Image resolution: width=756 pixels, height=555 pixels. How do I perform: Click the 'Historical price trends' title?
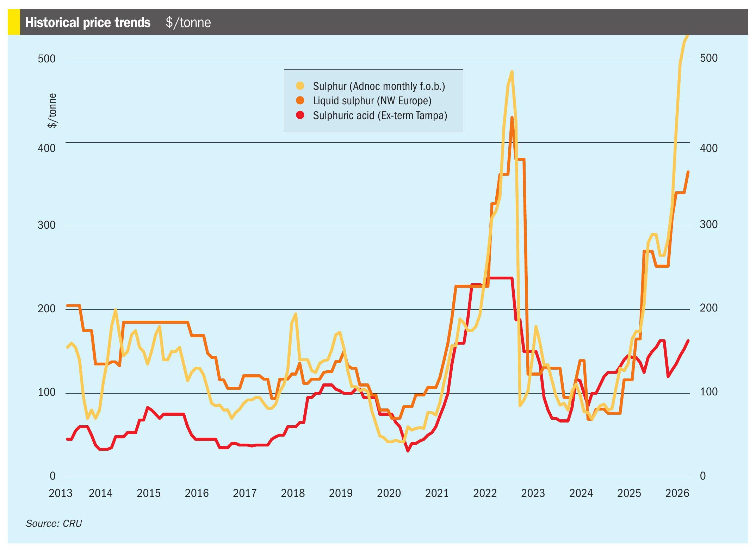tap(88, 23)
